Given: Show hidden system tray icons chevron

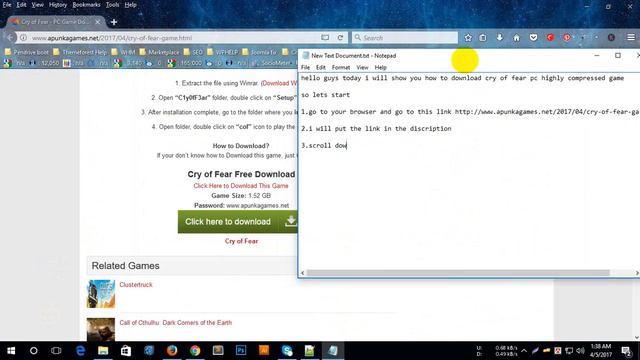Looking at the screenshot, I should (x=524, y=351).
